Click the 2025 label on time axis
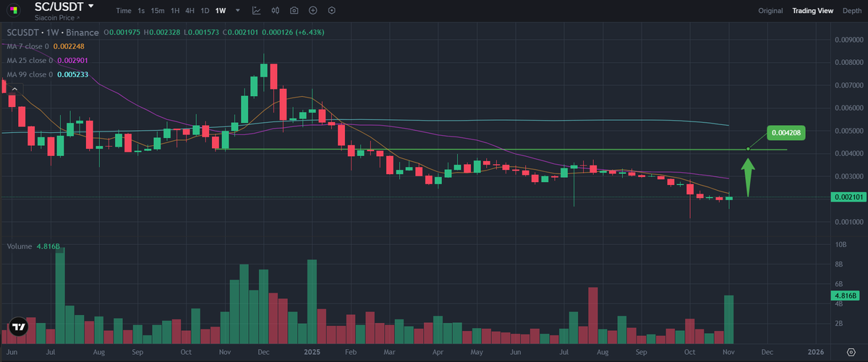This screenshot has width=868, height=362. pyautogui.click(x=312, y=352)
